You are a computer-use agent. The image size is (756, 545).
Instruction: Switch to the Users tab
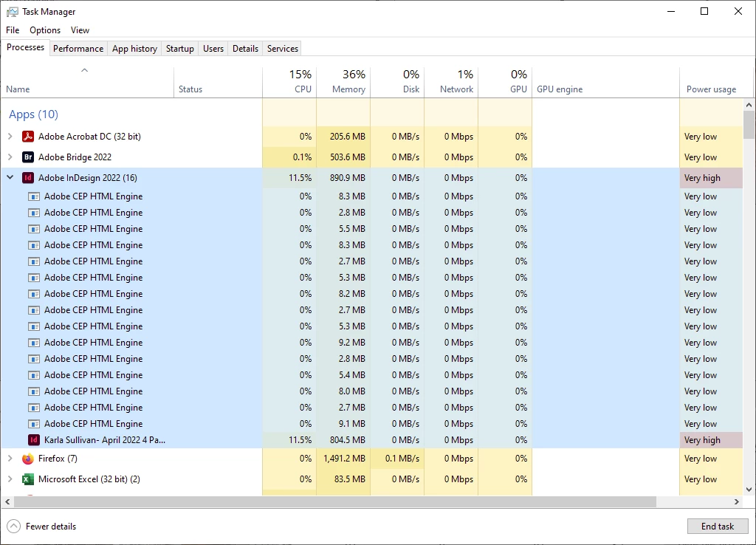click(213, 48)
